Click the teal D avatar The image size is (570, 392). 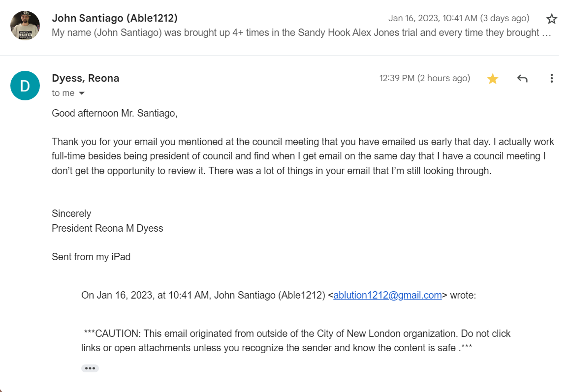[25, 86]
